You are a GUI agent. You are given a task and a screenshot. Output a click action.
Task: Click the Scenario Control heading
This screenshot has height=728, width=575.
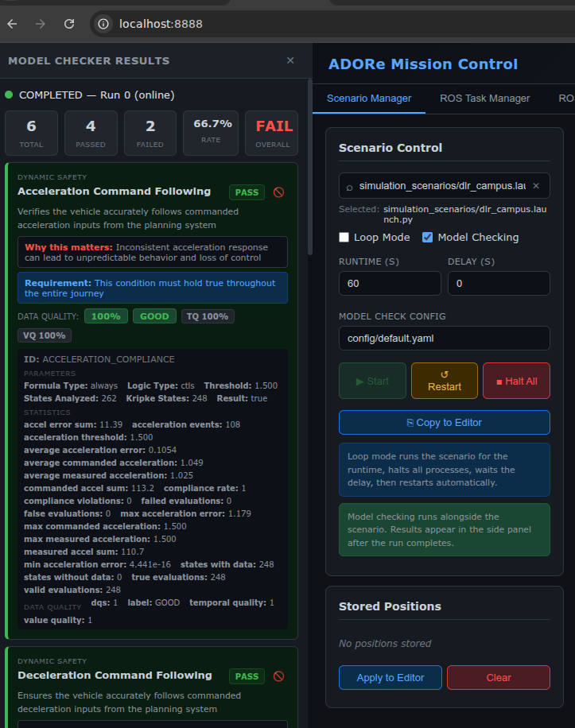point(390,148)
